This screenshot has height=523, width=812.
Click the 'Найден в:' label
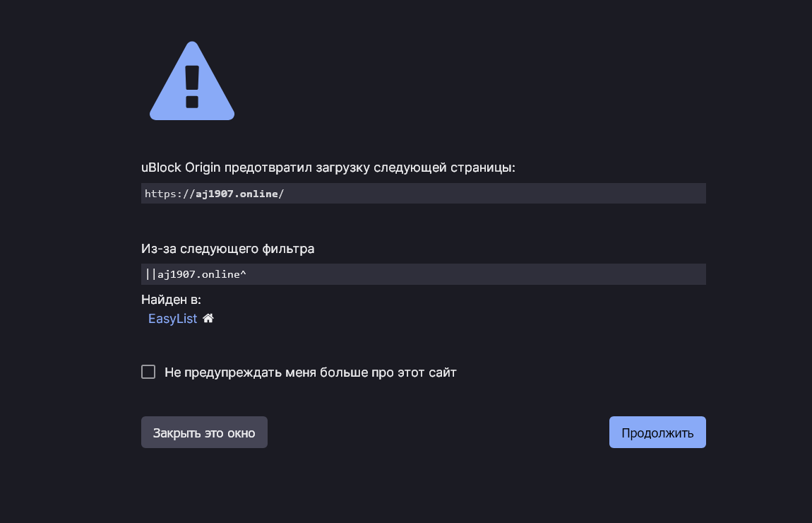171,300
